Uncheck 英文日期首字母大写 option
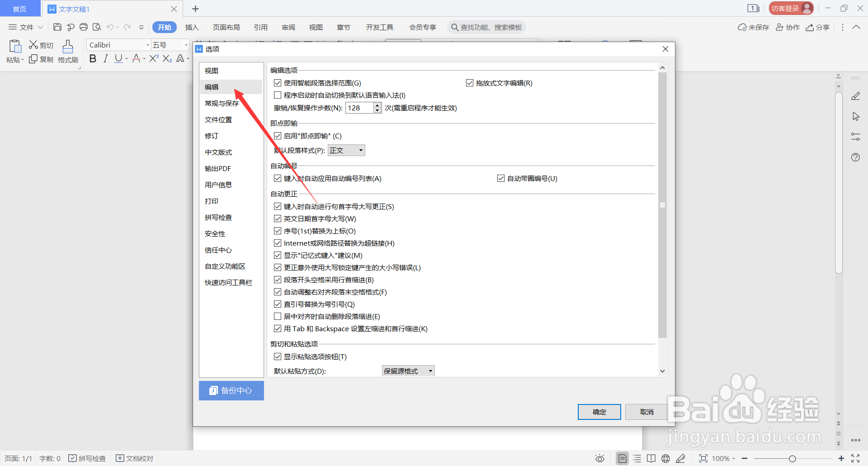Image resolution: width=868 pixels, height=466 pixels. 278,218
